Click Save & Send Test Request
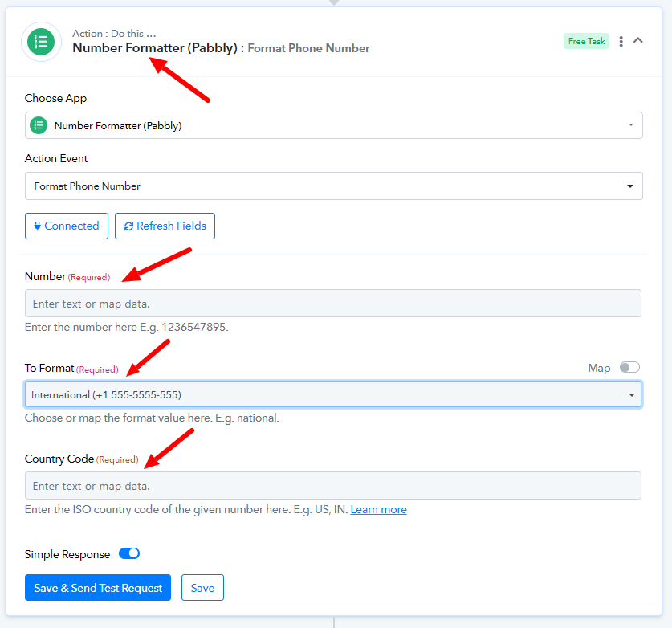Viewport: 672px width, 628px height. pos(98,588)
